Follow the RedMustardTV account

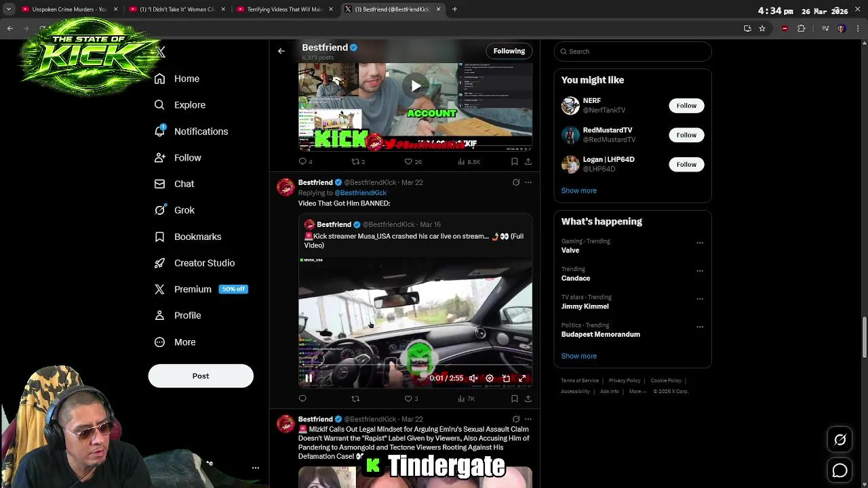click(686, 135)
